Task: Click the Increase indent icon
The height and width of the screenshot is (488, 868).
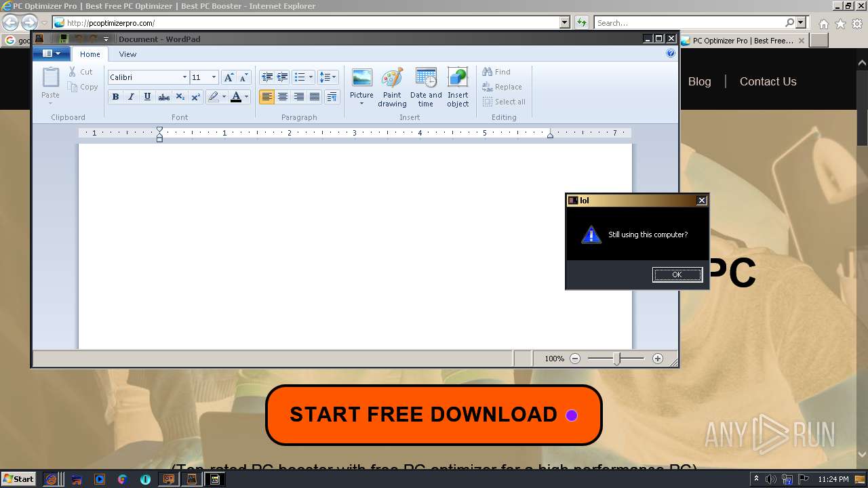Action: tap(283, 77)
